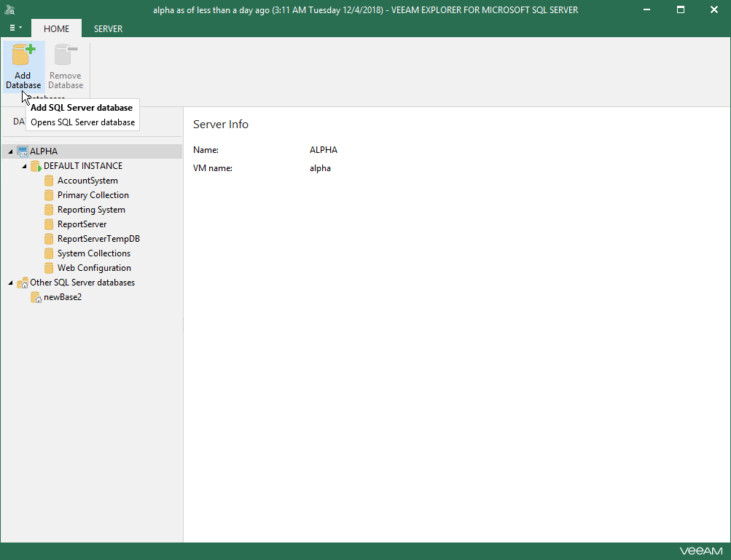The height and width of the screenshot is (560, 731).
Task: Click the Veeam logo in status bar
Action: (x=701, y=551)
